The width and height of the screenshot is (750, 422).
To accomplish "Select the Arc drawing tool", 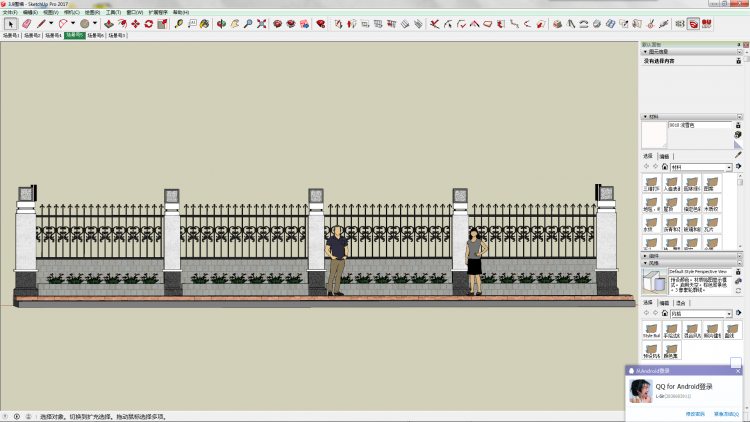I will (x=63, y=23).
